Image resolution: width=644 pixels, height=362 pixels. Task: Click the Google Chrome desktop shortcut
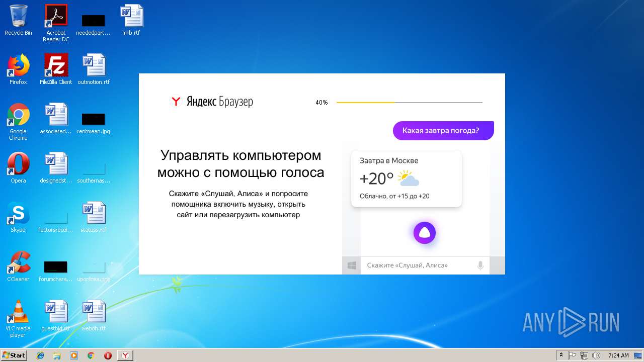pyautogui.click(x=18, y=122)
